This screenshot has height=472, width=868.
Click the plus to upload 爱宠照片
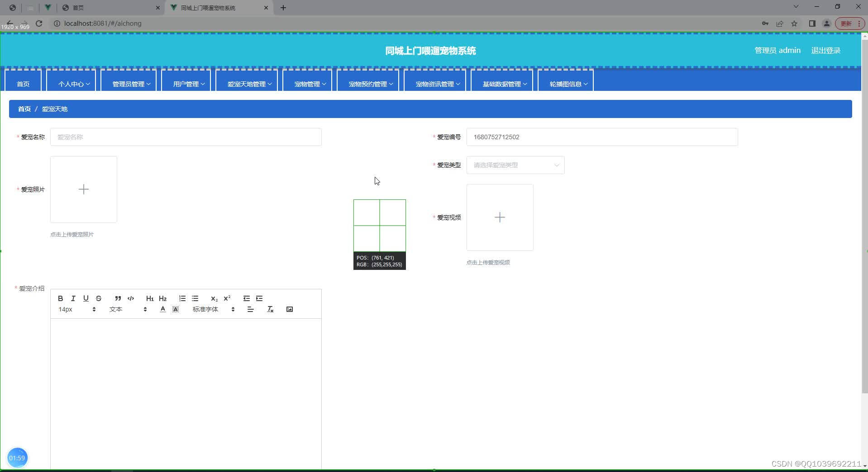[x=84, y=189]
